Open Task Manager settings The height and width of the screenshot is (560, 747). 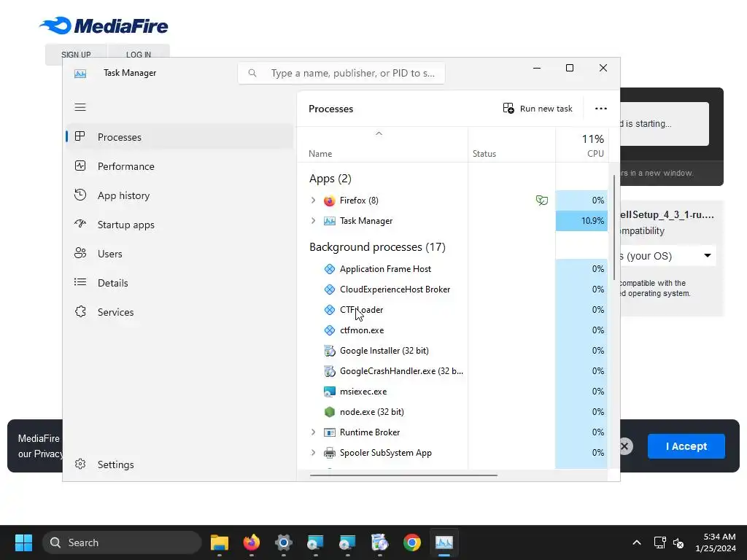[179, 464]
